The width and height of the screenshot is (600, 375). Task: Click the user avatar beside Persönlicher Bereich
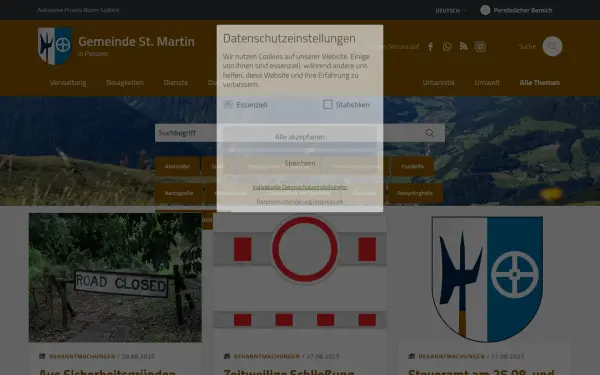485,10
